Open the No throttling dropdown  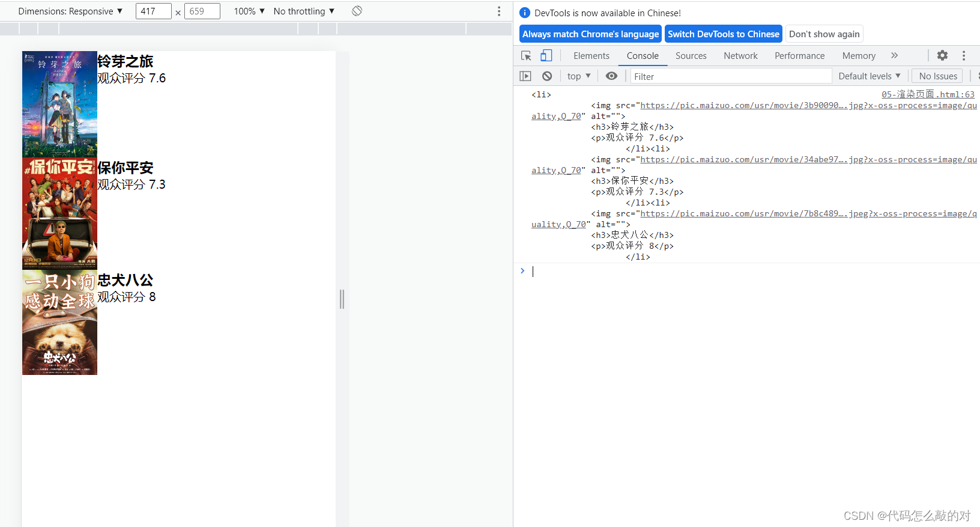coord(304,11)
